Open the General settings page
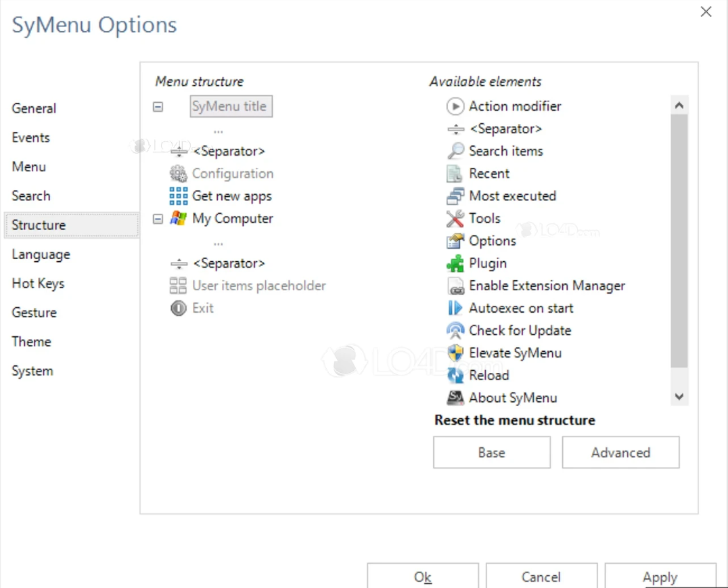728x588 pixels. pos(34,108)
